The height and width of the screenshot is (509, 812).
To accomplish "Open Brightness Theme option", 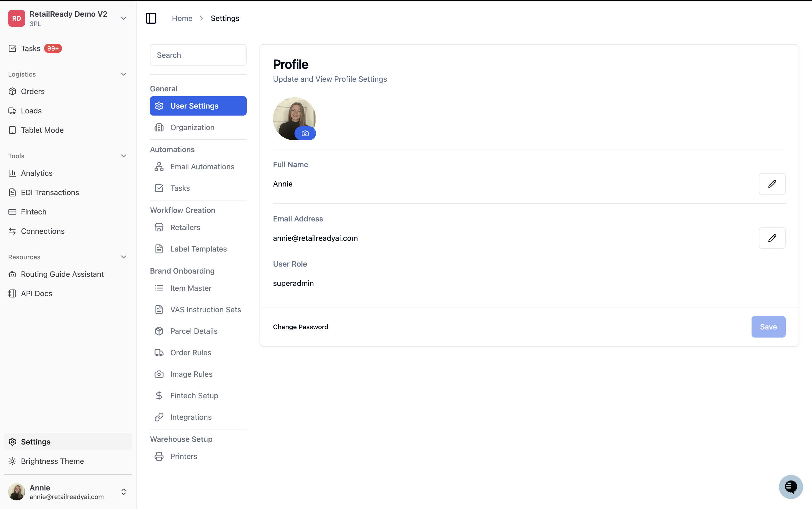I will [68, 461].
